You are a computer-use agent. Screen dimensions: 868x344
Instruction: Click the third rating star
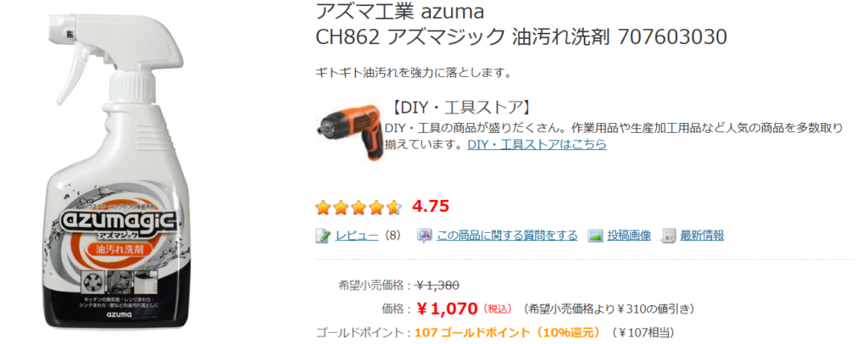tap(359, 208)
